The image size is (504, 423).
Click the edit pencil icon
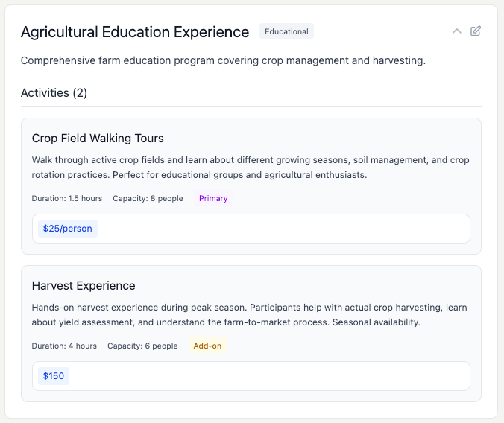pyautogui.click(x=476, y=31)
